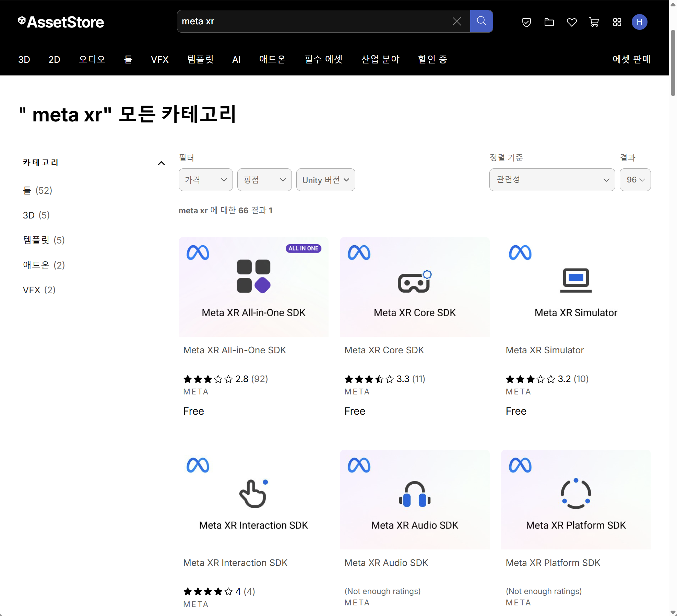
Task: Open My Assets folder icon
Action: (x=549, y=22)
